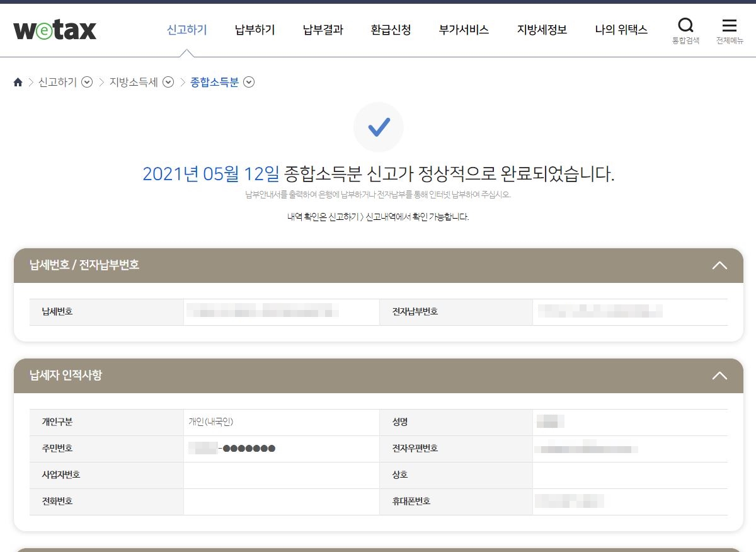Open the 납부결과 top menu
The width and height of the screenshot is (756, 552).
pos(323,30)
